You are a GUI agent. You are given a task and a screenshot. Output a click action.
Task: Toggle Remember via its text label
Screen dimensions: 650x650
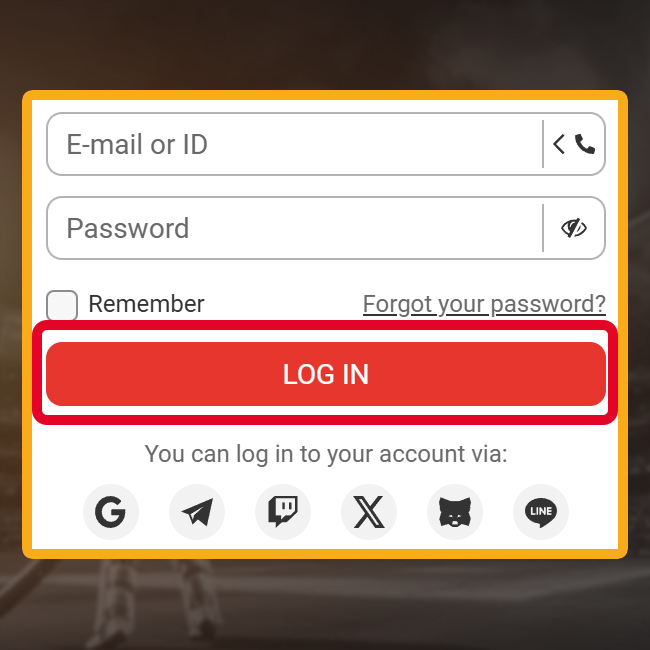(146, 304)
